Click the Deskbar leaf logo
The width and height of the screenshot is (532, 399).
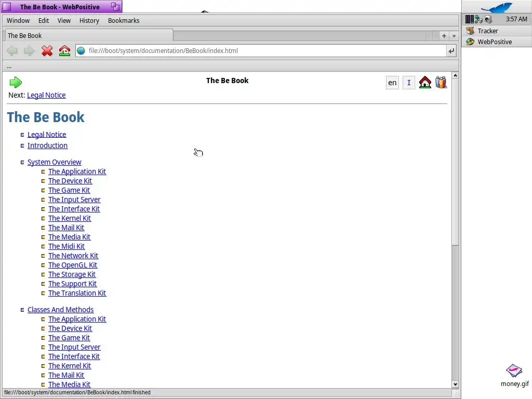tap(497, 7)
